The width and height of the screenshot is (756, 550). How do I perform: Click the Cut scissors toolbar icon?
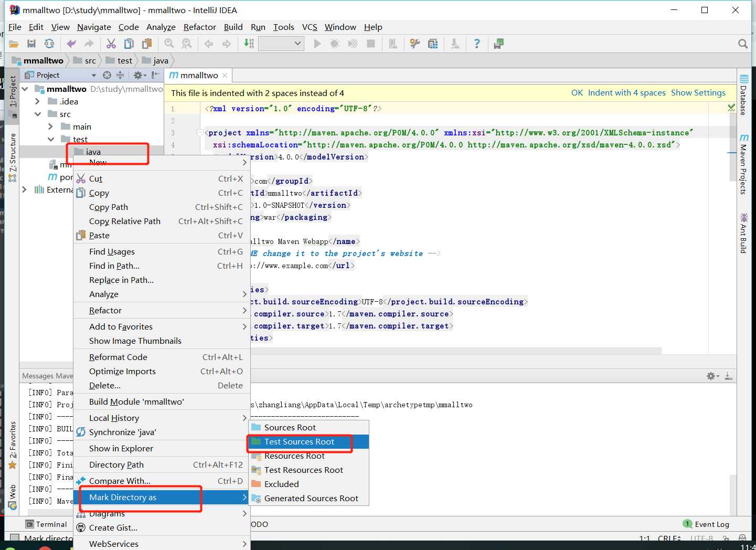point(111,44)
